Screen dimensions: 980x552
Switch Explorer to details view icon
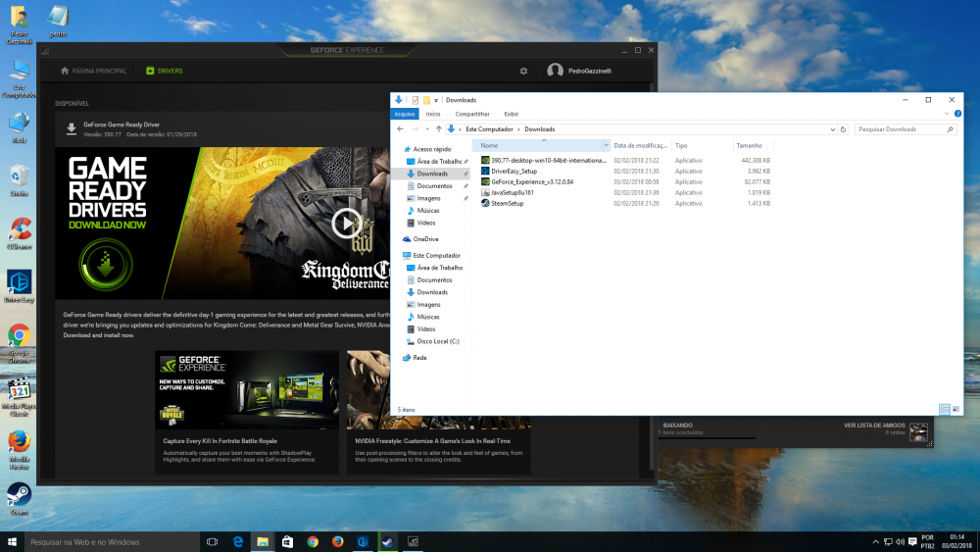(945, 410)
